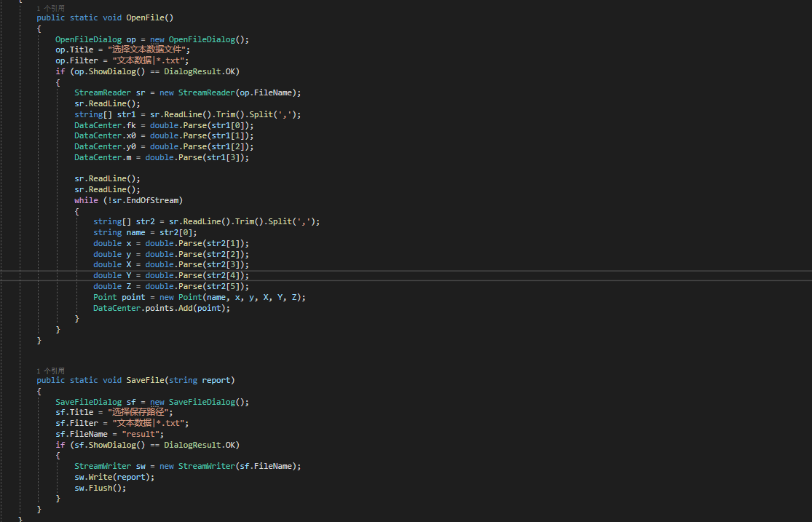This screenshot has height=522, width=812.
Task: Click the 'sw.Write(report);' line
Action: click(114, 477)
